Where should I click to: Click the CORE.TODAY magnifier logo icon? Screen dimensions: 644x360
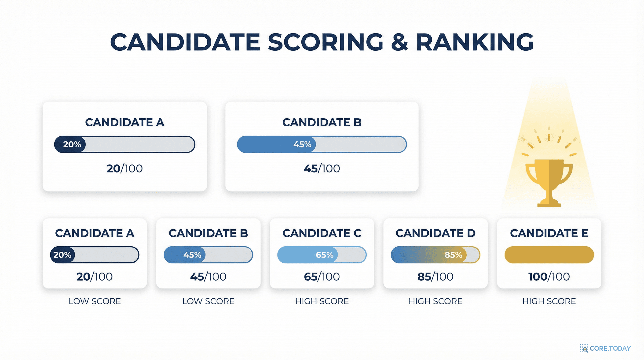click(584, 348)
